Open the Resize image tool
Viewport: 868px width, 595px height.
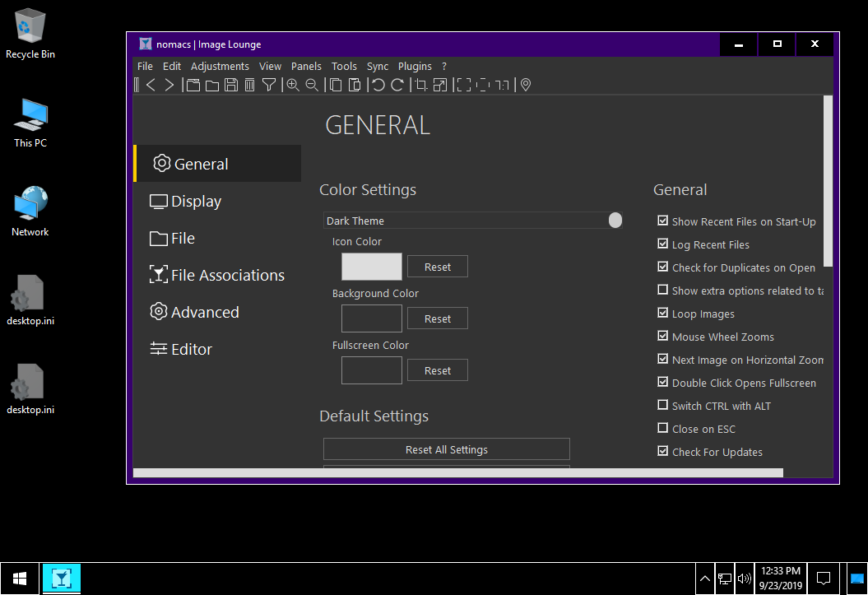440,85
